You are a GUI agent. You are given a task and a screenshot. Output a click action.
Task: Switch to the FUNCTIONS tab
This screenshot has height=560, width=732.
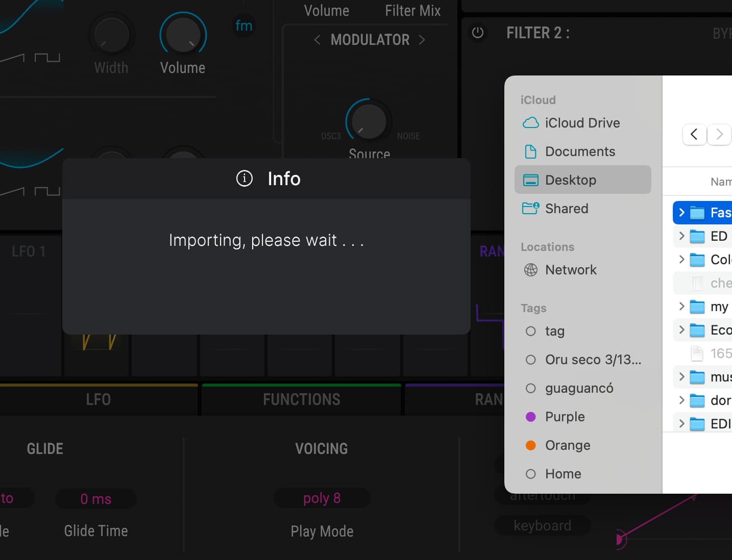click(x=302, y=399)
